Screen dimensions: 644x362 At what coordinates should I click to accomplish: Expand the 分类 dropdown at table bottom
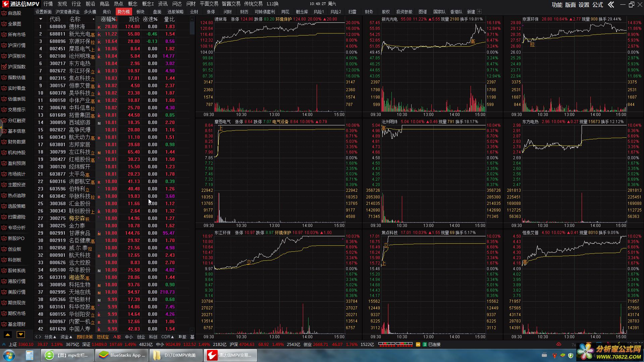[x=50, y=337]
